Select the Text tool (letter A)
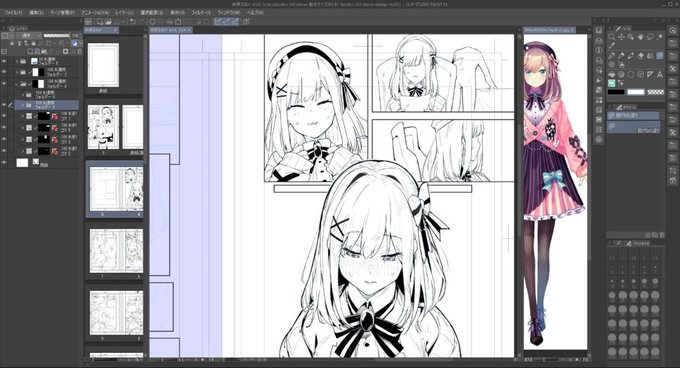The width and height of the screenshot is (680, 368). point(660,74)
